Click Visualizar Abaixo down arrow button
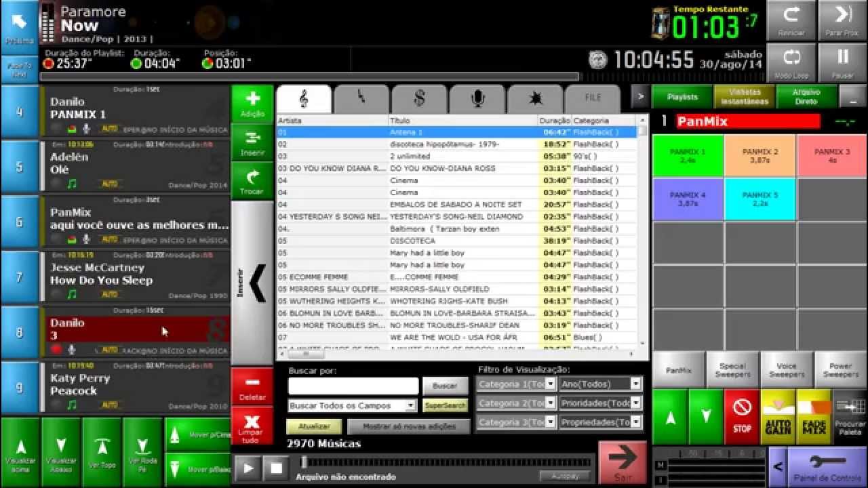868x488 pixels. coord(61,452)
